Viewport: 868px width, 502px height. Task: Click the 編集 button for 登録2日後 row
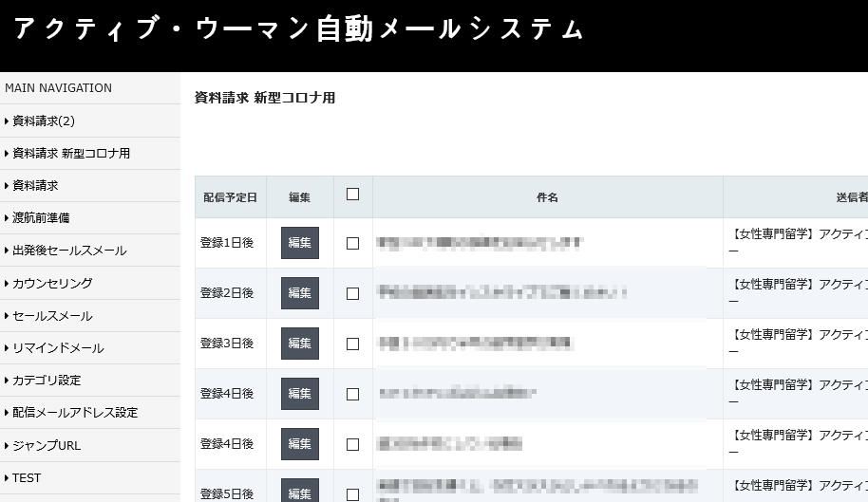300,293
